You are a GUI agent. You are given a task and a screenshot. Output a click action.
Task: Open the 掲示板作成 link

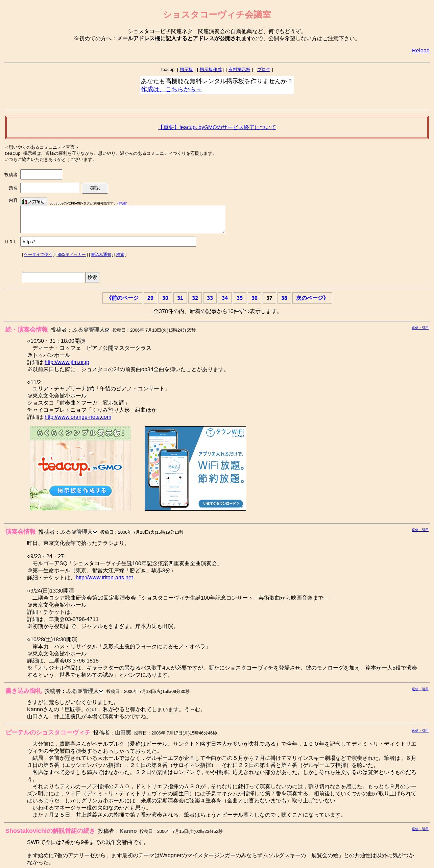(211, 69)
